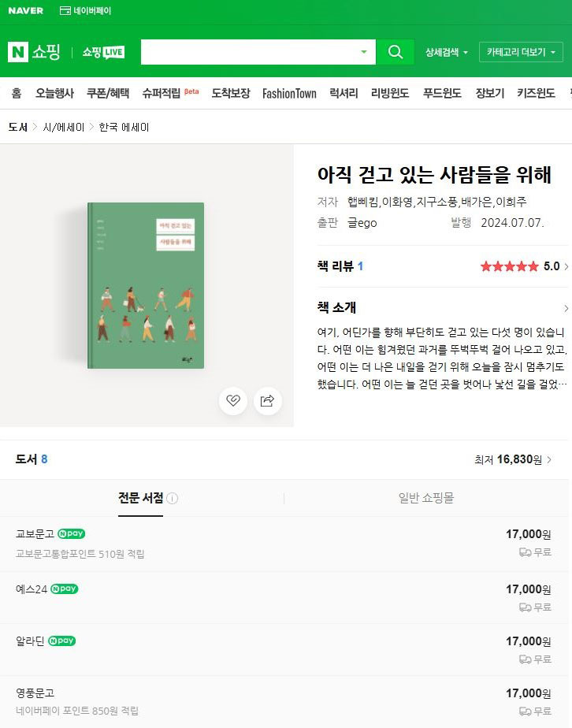Click Npay badge next to 교보문고
Image resolution: width=572 pixels, height=728 pixels.
tap(72, 533)
